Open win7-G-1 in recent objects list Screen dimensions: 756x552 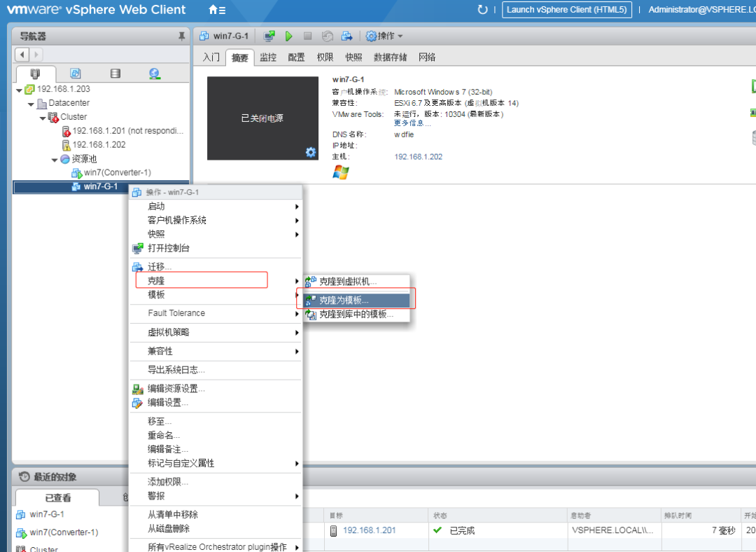click(41, 514)
